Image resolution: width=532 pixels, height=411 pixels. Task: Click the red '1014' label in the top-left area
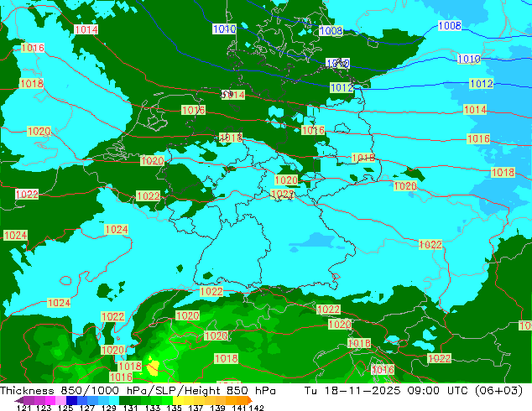86,29
